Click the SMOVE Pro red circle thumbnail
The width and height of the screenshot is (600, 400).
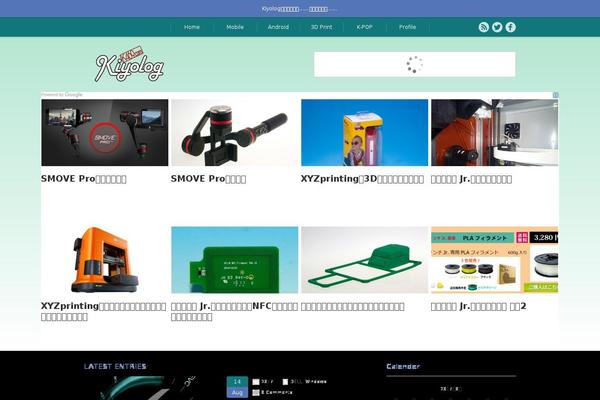click(104, 132)
